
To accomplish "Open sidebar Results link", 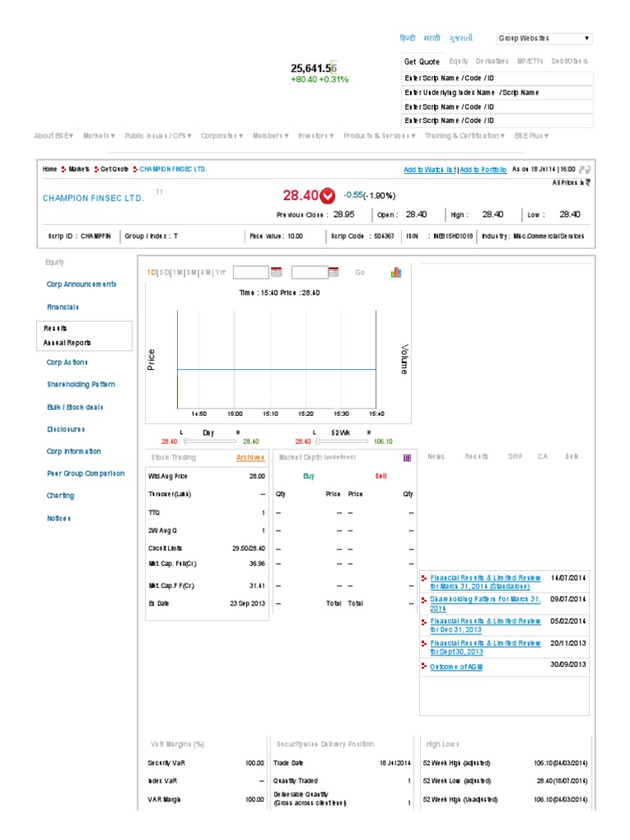I will (x=55, y=328).
